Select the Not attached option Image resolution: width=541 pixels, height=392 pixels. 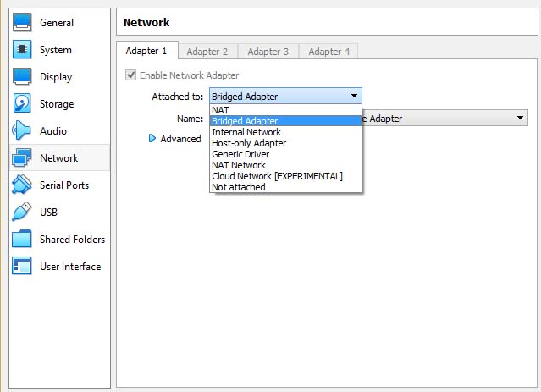point(239,187)
